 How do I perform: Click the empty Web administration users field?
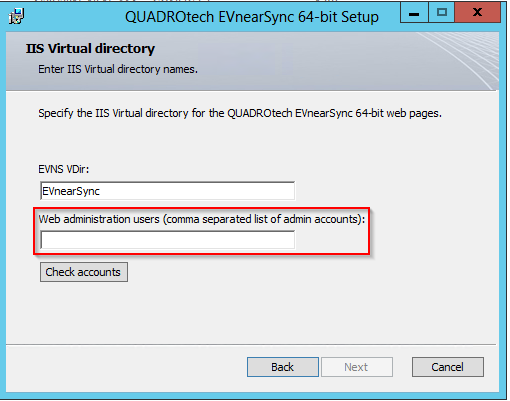pos(167,240)
